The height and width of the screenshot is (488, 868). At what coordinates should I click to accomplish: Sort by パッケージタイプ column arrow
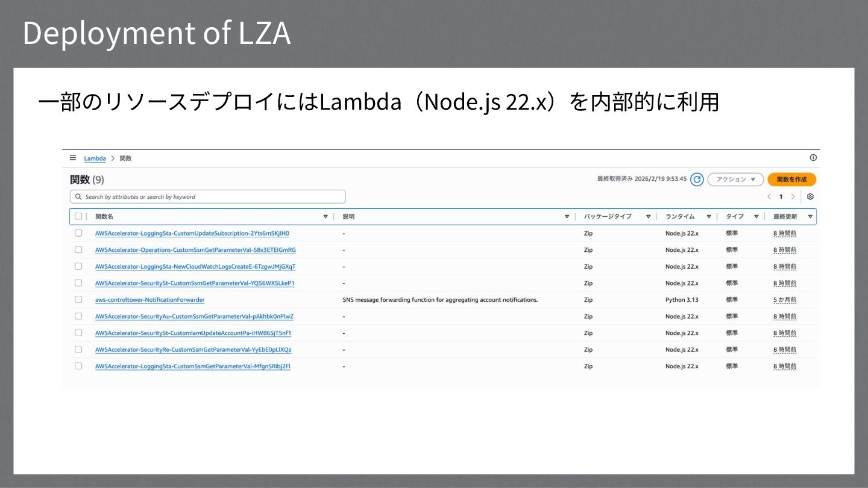(x=649, y=216)
